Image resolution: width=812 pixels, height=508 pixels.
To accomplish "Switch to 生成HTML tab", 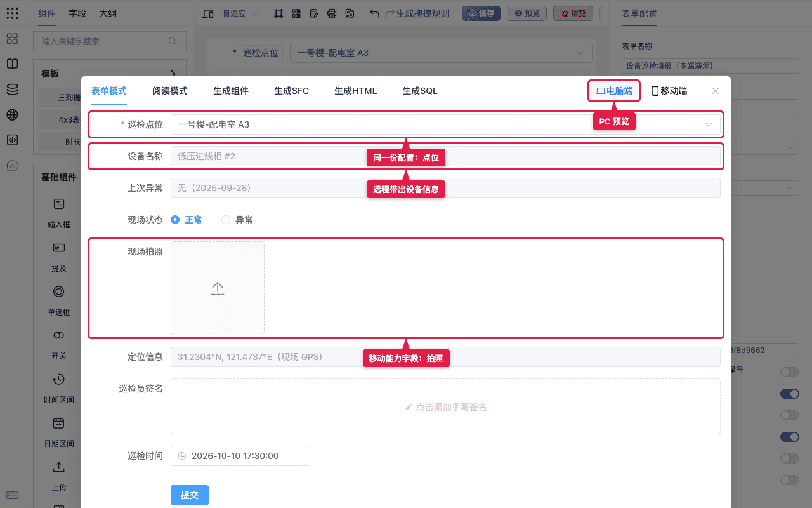I will [356, 91].
